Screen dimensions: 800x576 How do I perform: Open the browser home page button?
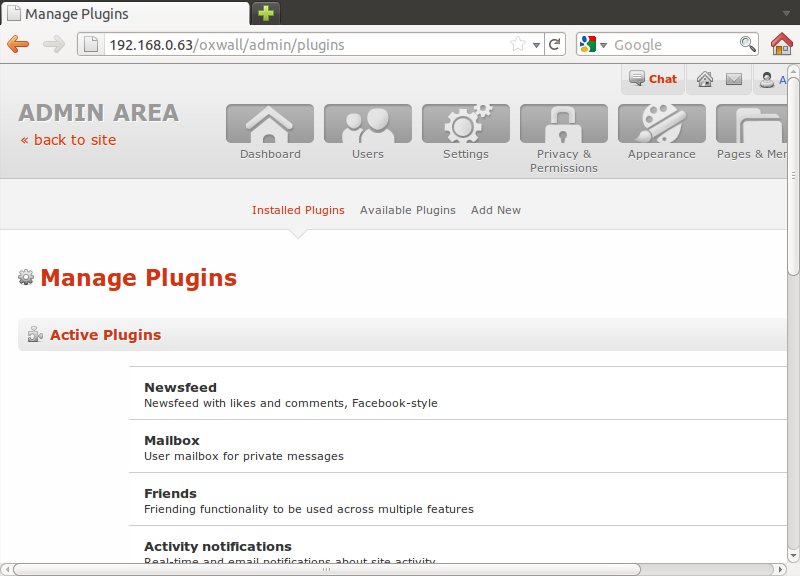(782, 44)
